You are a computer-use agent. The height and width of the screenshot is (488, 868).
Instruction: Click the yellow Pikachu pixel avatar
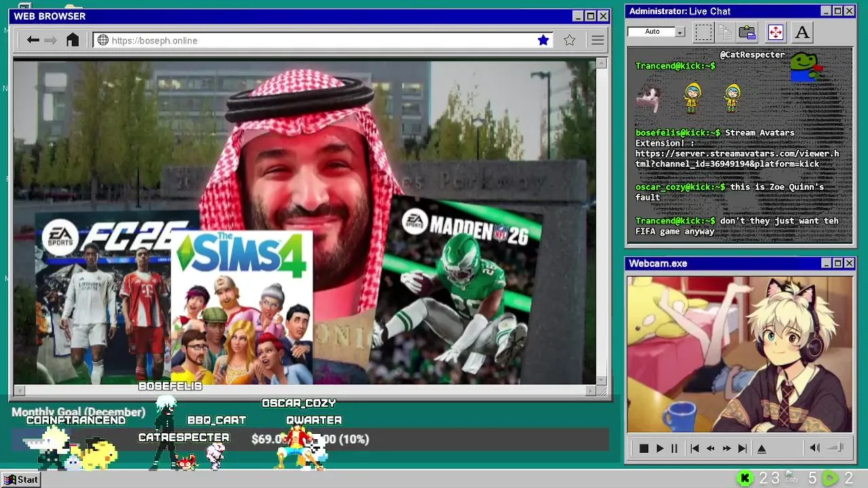tap(100, 455)
